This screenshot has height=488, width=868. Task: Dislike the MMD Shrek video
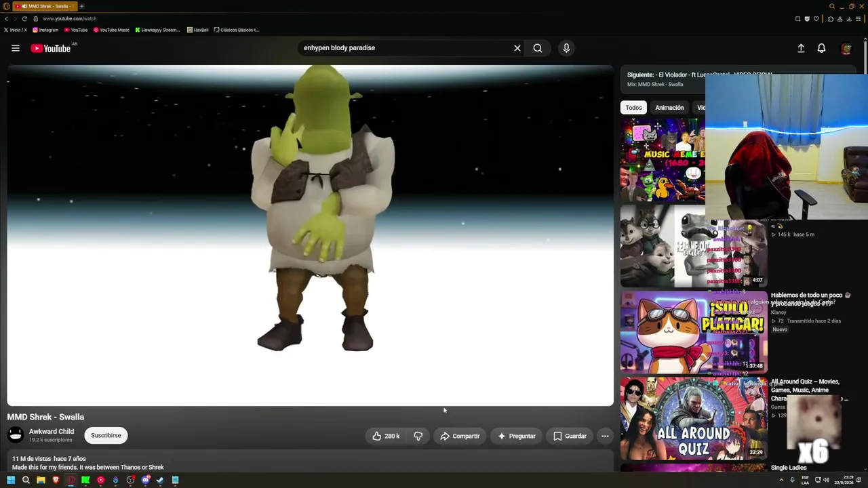coord(418,436)
